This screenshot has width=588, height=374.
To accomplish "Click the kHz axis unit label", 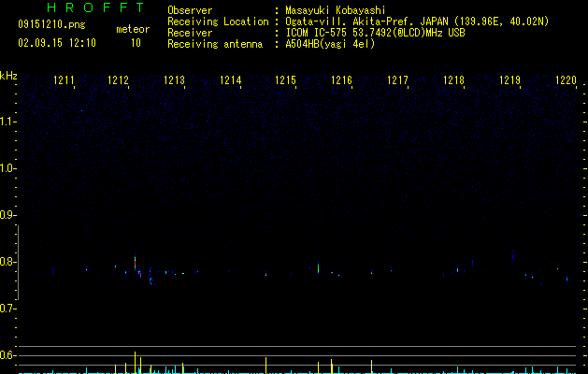I will tap(8, 76).
